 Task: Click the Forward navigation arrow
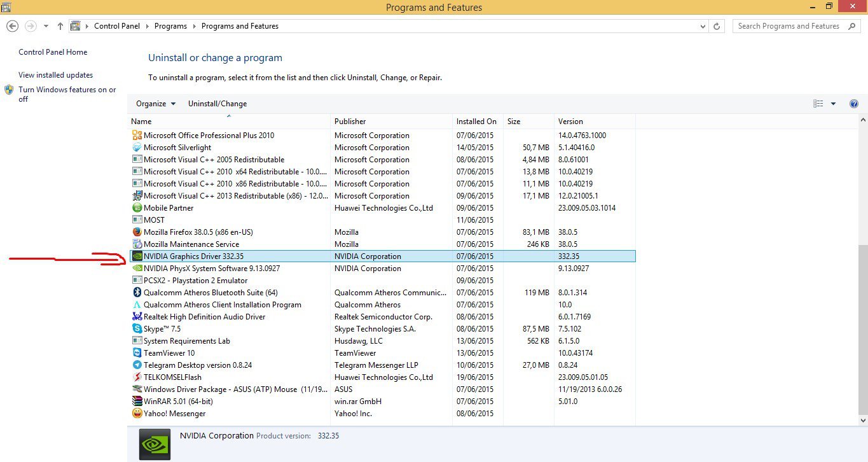point(31,26)
